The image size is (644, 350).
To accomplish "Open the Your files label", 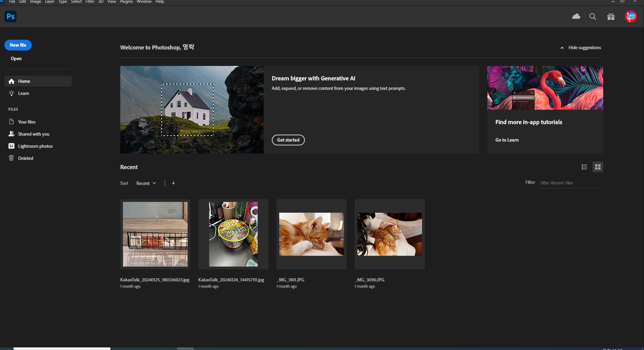I will pyautogui.click(x=27, y=122).
